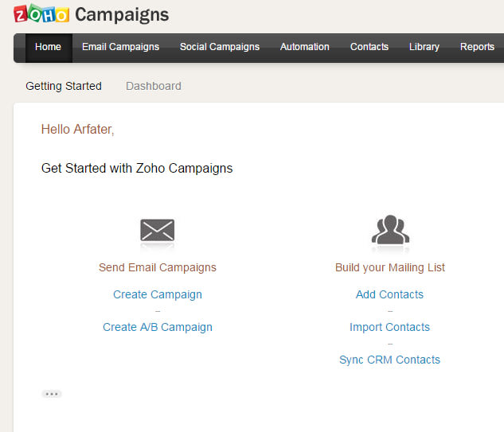Image resolution: width=504 pixels, height=432 pixels.
Task: Click the Build your Mailing List heading
Action: (x=390, y=267)
